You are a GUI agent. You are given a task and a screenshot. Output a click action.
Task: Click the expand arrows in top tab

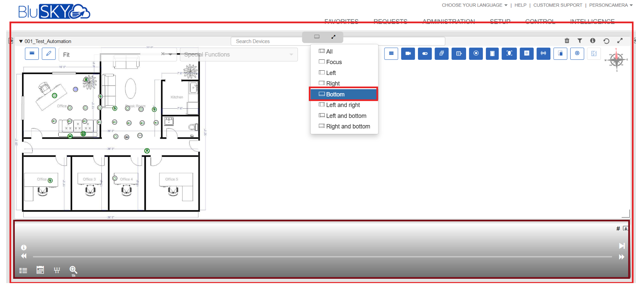coord(333,37)
